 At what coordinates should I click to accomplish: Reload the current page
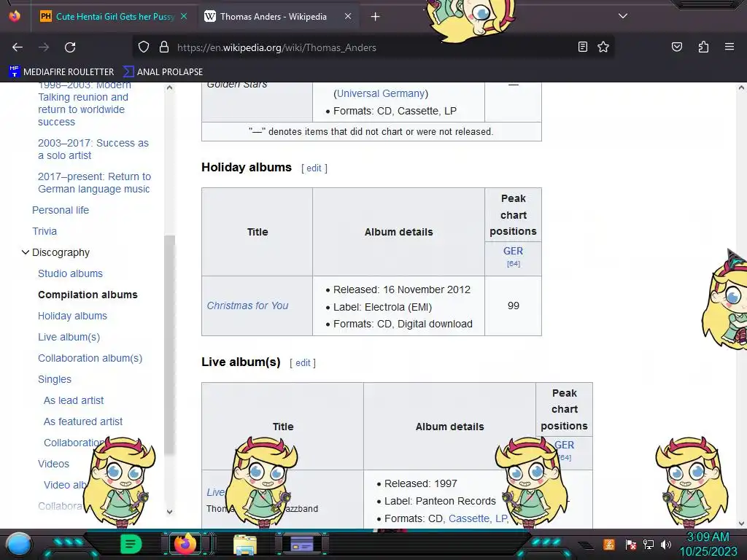coord(70,47)
